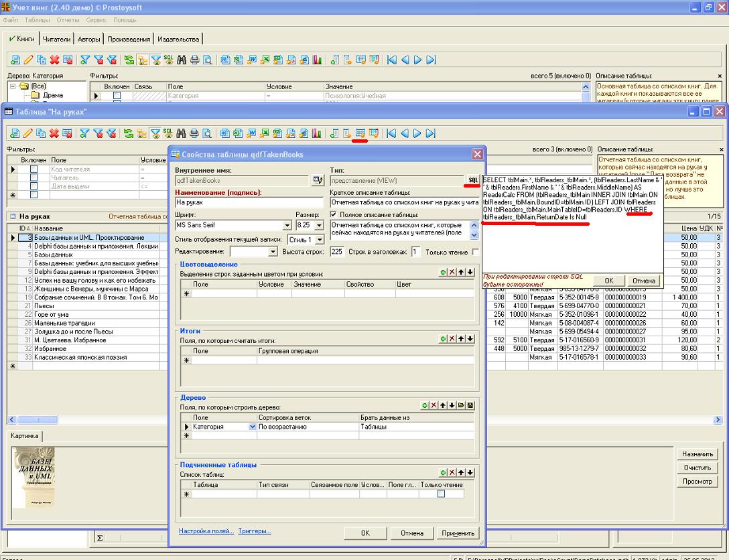Switch to the Читатели tab
729x560 pixels.
tap(56, 40)
